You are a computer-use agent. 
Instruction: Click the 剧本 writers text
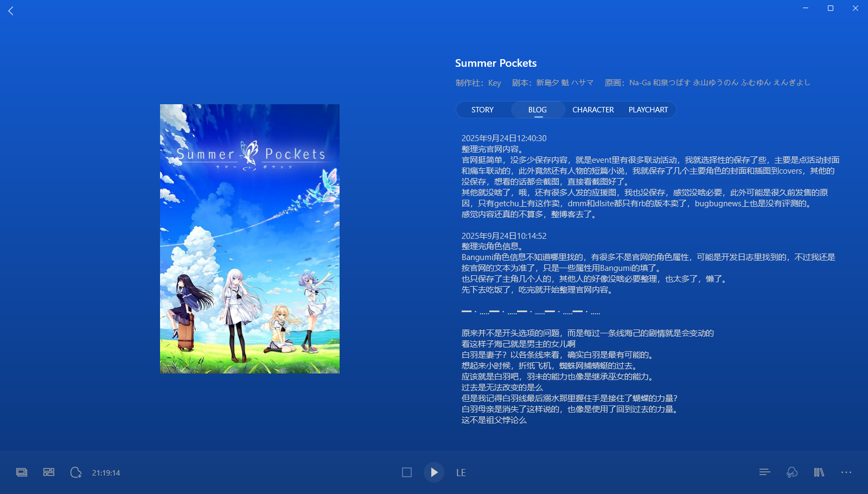pyautogui.click(x=553, y=83)
